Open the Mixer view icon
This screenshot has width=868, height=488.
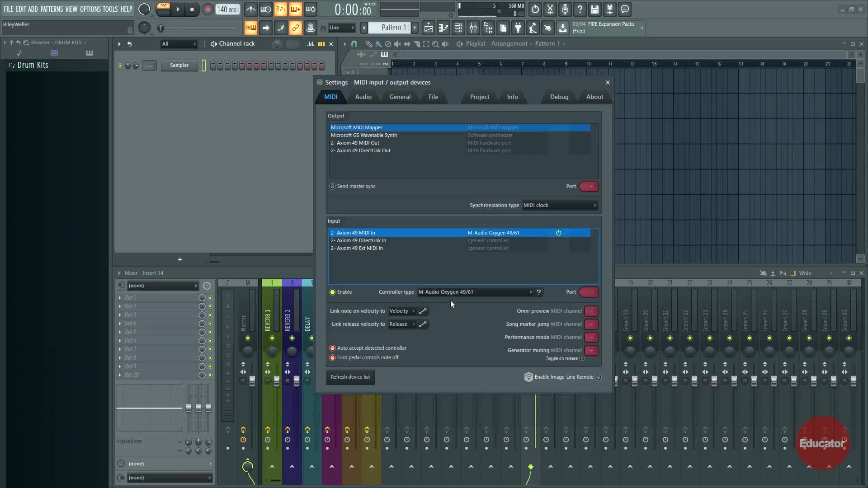[x=473, y=28]
